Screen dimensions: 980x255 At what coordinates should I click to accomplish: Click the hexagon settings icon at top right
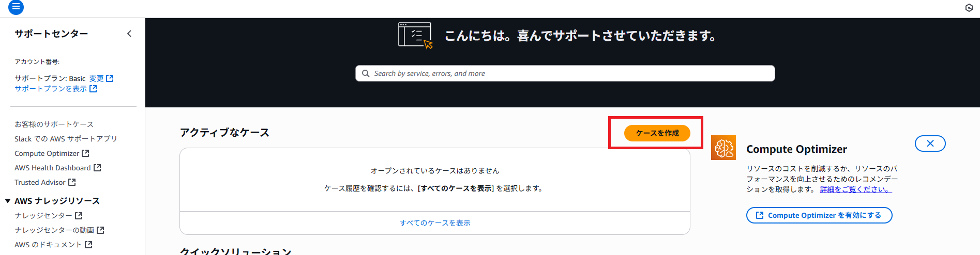[x=969, y=8]
